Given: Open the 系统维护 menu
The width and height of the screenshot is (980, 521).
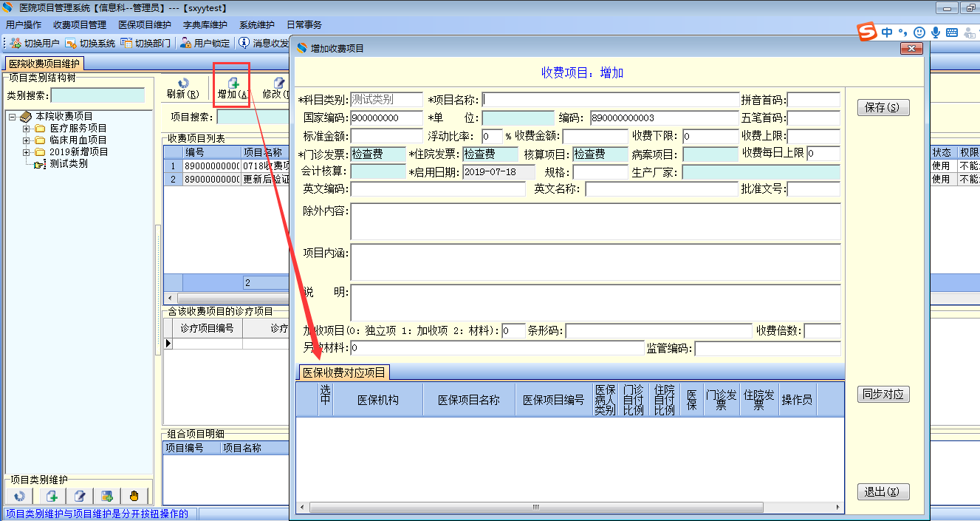Looking at the screenshot, I should [257, 25].
